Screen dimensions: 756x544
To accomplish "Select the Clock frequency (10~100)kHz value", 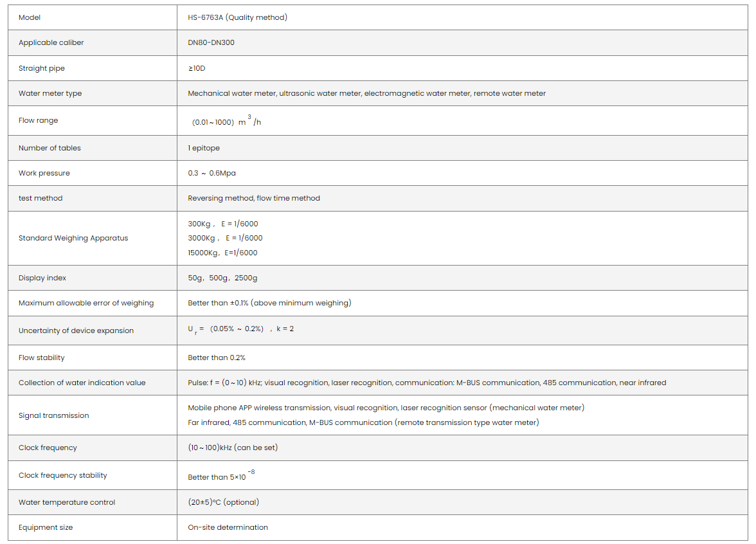I will tap(233, 448).
